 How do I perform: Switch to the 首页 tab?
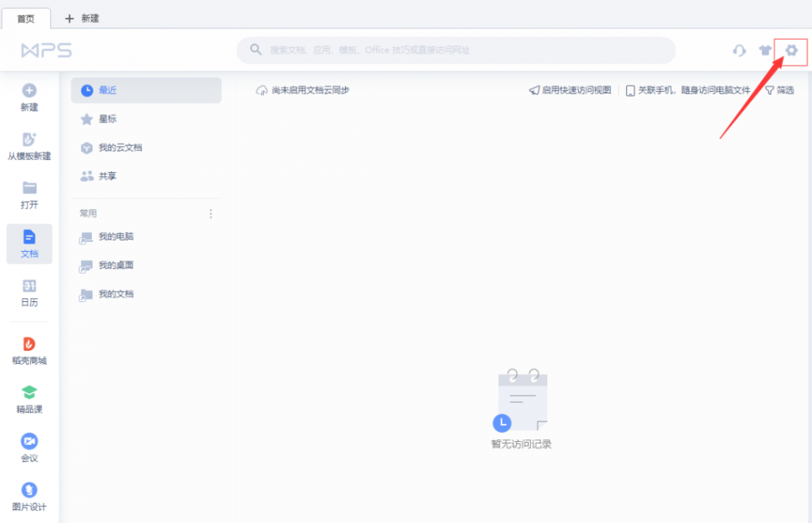[x=26, y=19]
